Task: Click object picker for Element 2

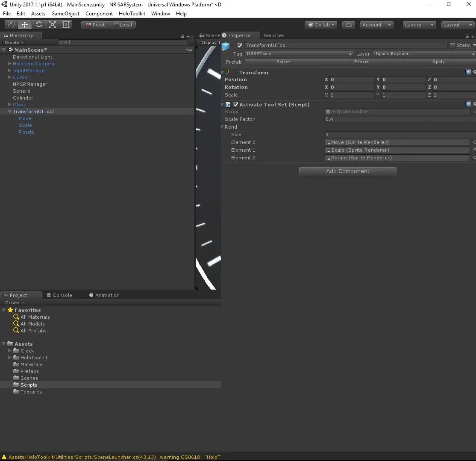Action: (x=474, y=158)
